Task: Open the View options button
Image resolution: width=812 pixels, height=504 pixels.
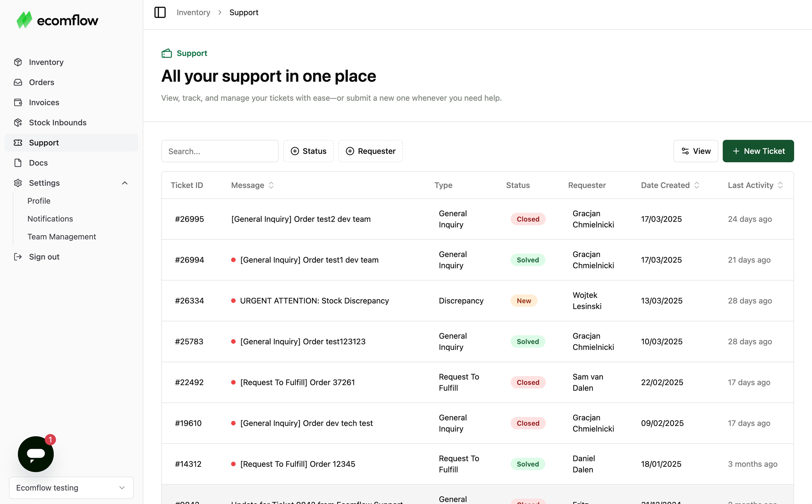Action: coord(696,151)
